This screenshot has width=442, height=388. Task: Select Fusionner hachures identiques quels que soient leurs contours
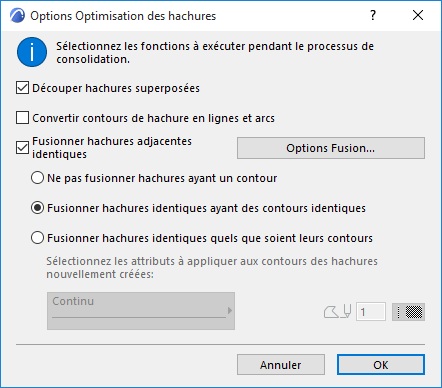(37, 238)
